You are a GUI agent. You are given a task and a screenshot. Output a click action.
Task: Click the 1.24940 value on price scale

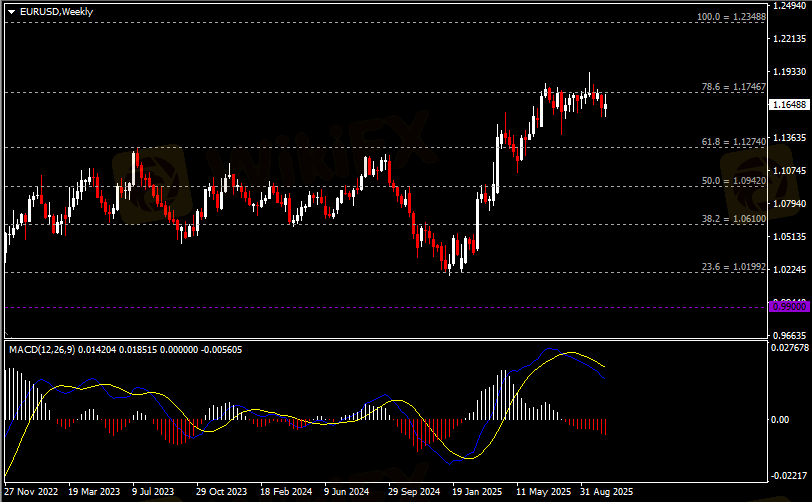click(x=789, y=6)
